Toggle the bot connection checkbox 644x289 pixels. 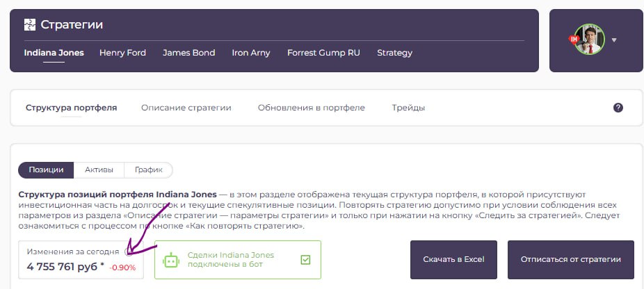pos(305,260)
